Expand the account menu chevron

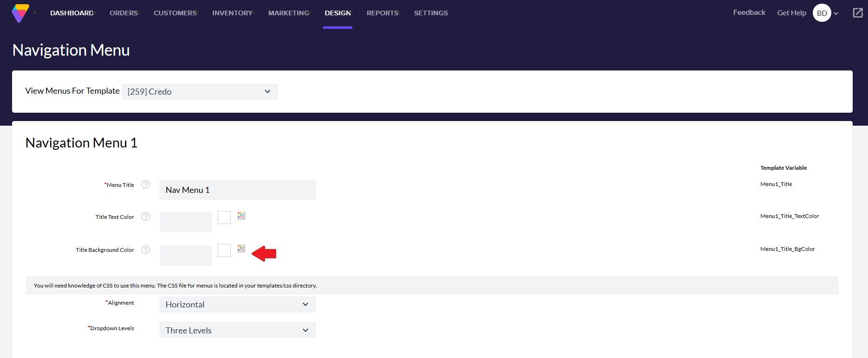coord(836,13)
